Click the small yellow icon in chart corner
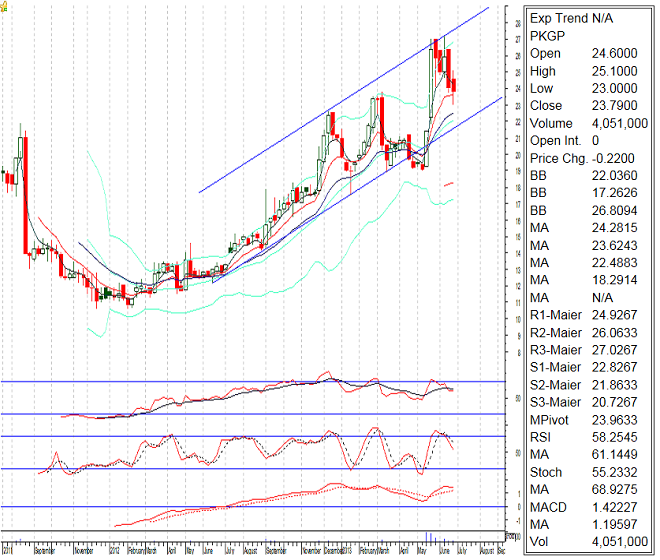The height and width of the screenshot is (560, 660). point(4,4)
